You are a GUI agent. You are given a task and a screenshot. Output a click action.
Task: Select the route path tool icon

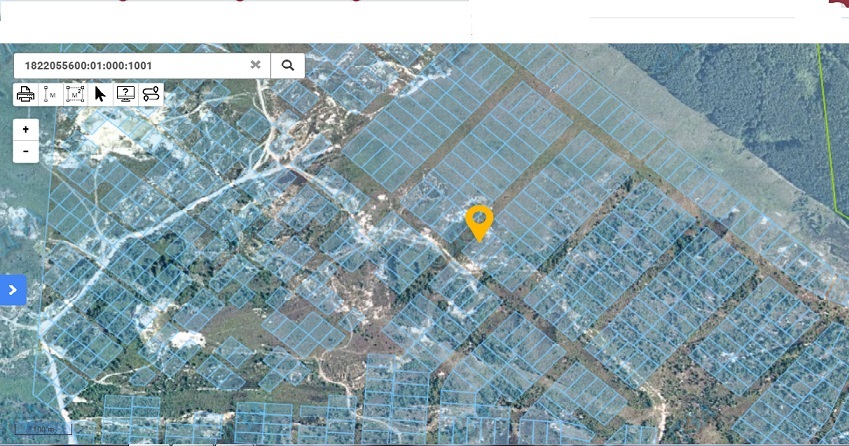coord(151,94)
